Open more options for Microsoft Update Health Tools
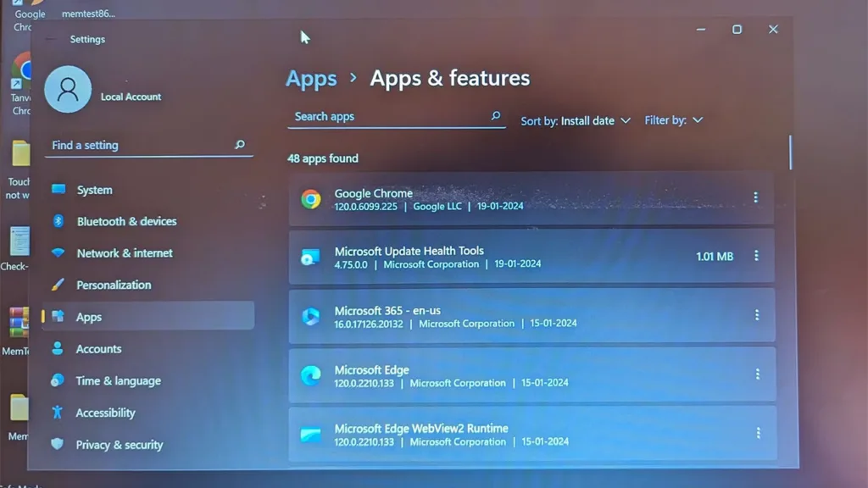Viewport: 868px width, 488px height. (x=756, y=256)
